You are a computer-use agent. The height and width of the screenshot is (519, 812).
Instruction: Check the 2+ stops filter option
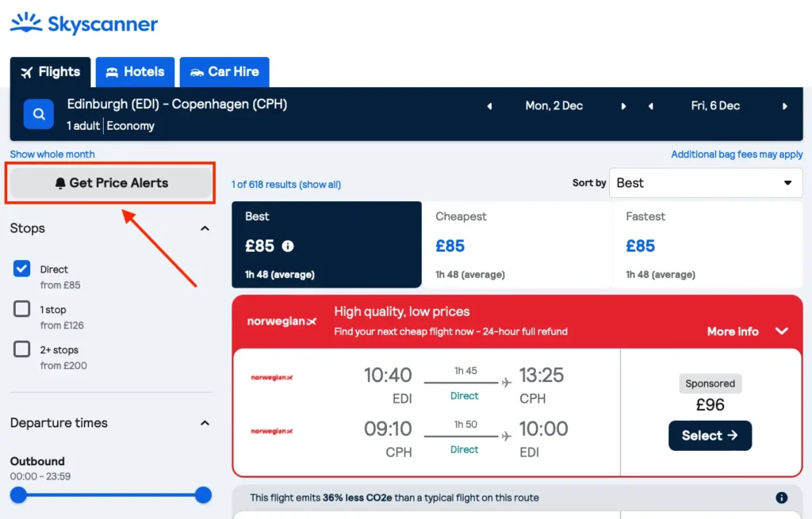[x=21, y=349]
